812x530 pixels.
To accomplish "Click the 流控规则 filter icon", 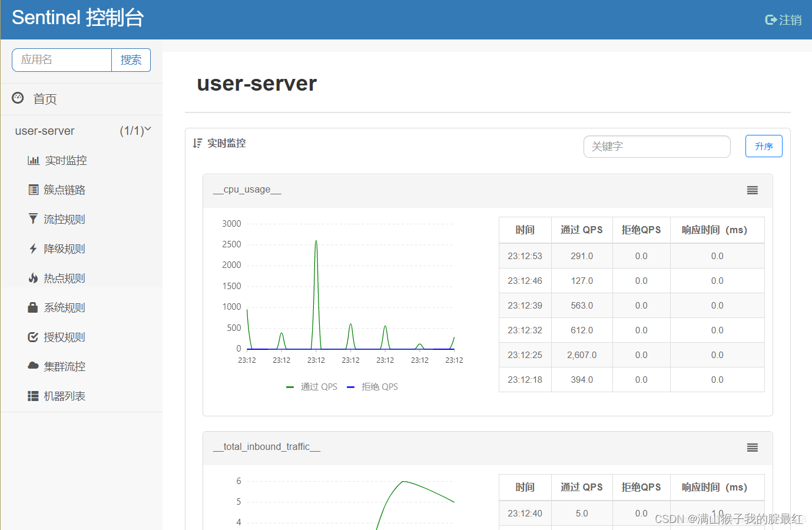I will 33,219.
